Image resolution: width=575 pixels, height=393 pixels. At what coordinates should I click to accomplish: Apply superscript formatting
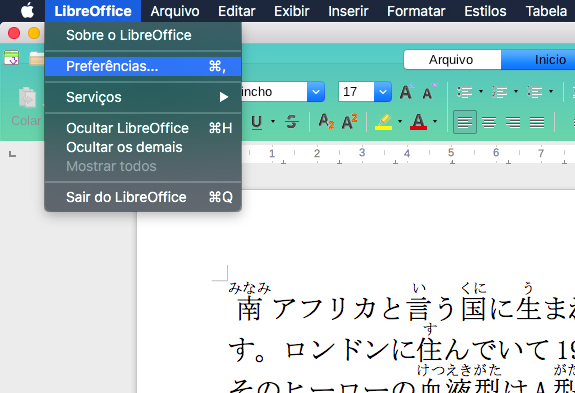(x=349, y=121)
